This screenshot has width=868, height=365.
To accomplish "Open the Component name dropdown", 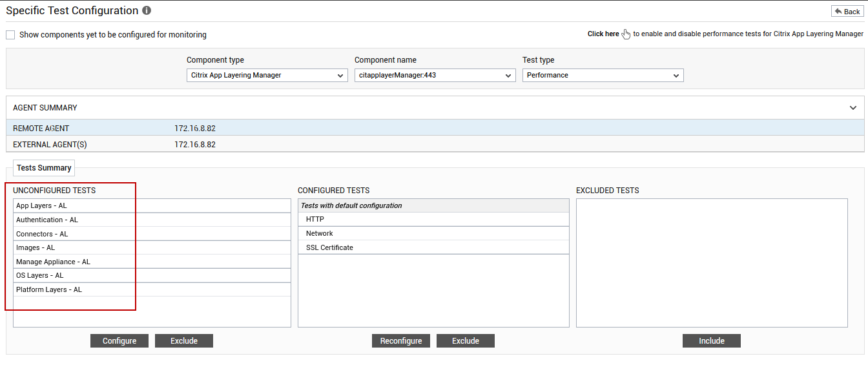I will coord(435,76).
